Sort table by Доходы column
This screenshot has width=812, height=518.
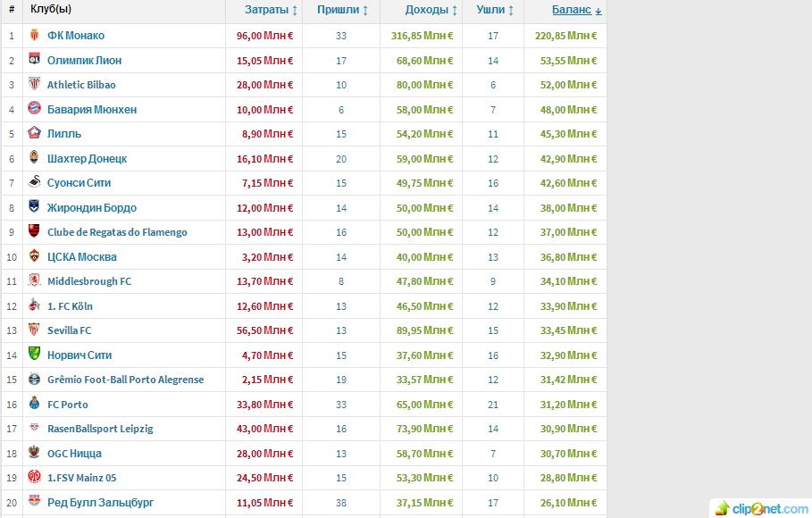pyautogui.click(x=431, y=10)
